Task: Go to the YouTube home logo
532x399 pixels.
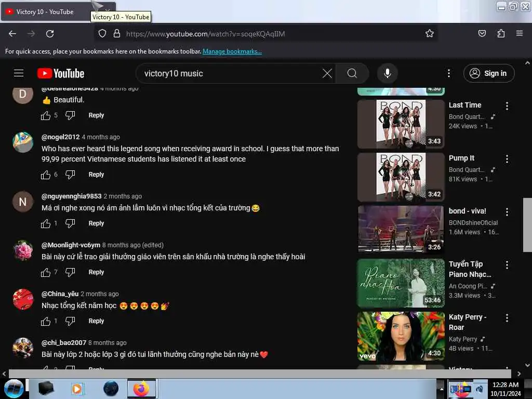Action: click(61, 73)
